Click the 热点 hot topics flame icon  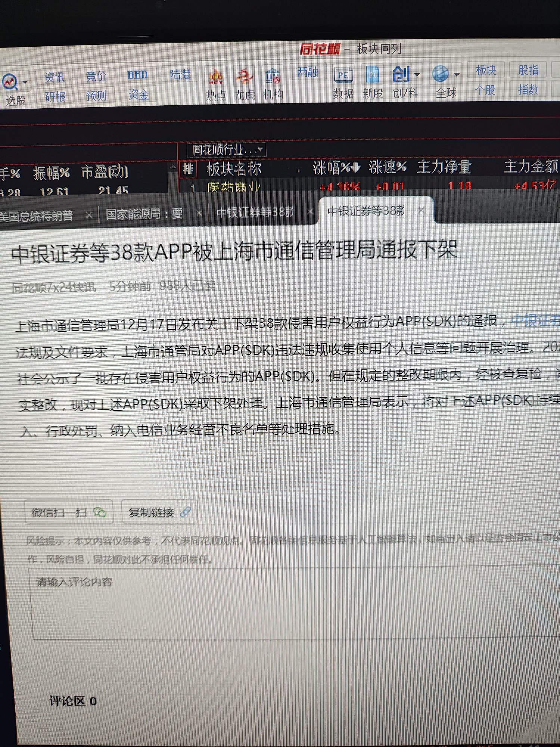coord(216,77)
